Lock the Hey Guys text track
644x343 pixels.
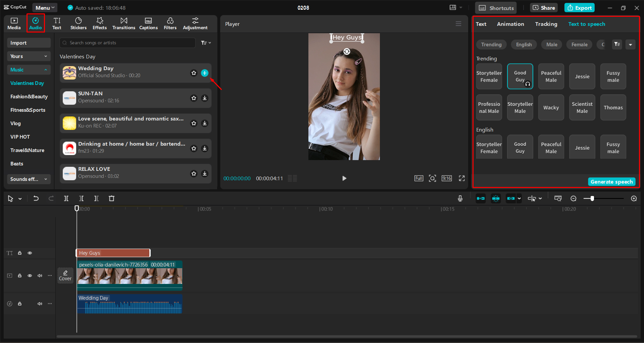(x=19, y=253)
